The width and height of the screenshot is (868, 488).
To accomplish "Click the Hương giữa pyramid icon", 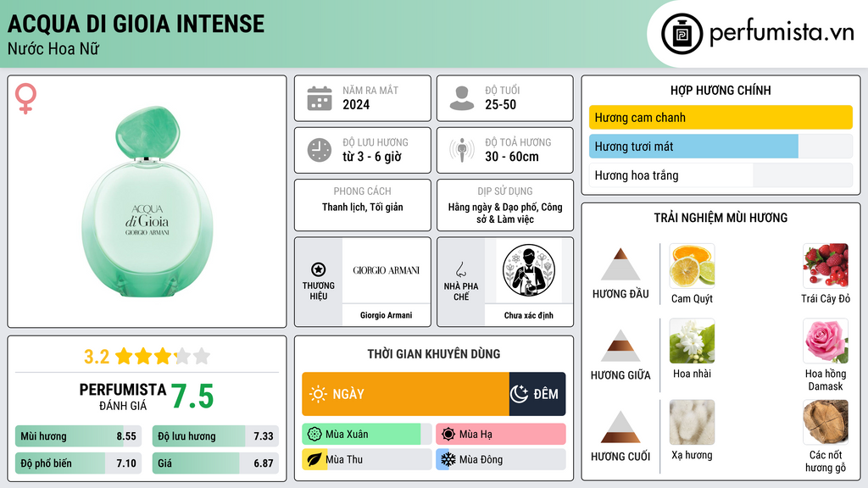I will 620,346.
